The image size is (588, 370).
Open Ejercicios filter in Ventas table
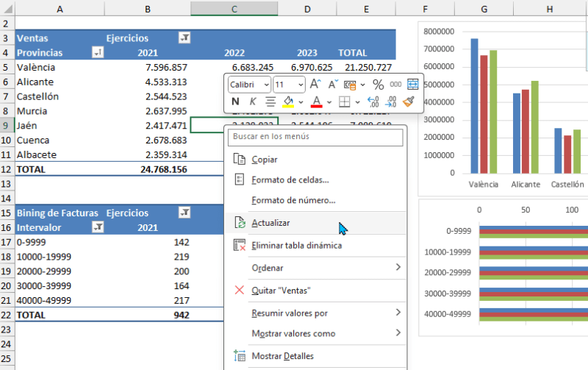184,38
